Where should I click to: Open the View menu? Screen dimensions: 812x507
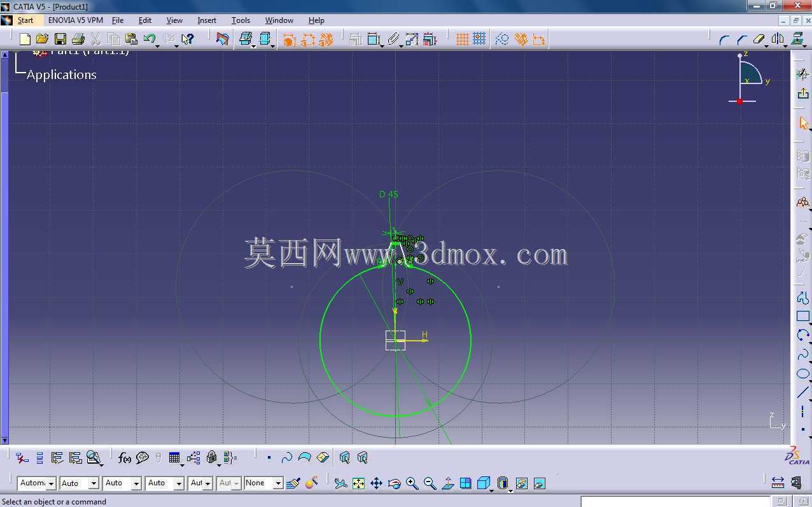(x=174, y=20)
